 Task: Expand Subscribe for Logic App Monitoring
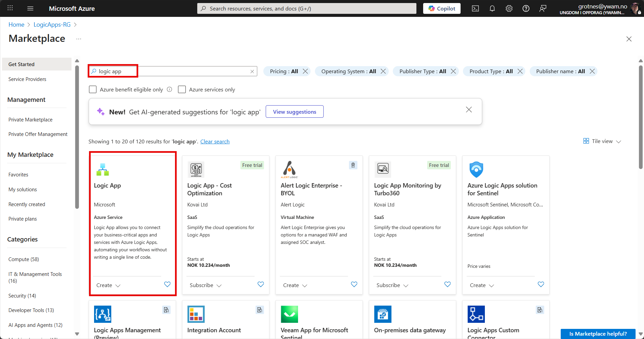click(392, 285)
